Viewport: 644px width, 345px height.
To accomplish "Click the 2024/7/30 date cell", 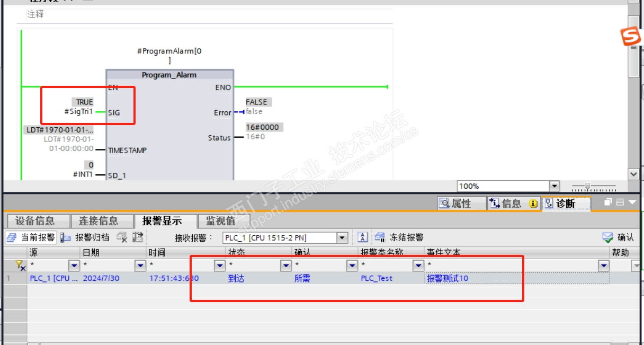I will [x=101, y=278].
